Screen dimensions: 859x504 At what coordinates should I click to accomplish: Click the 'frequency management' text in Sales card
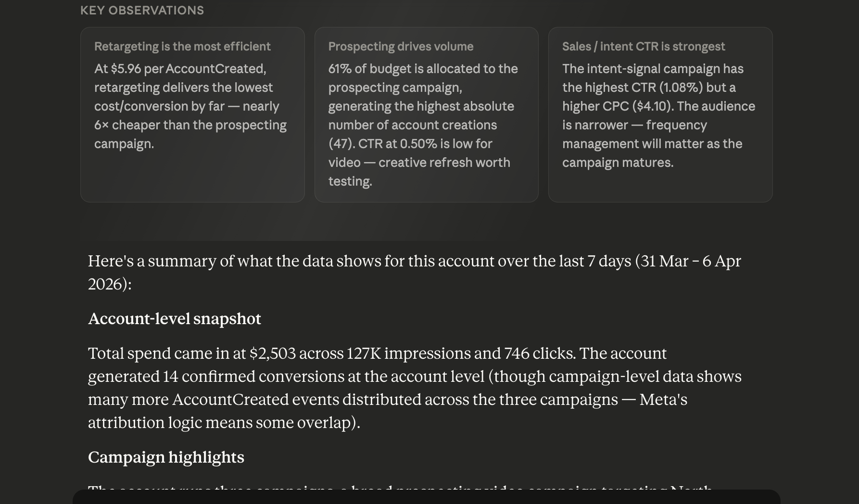pos(652,134)
